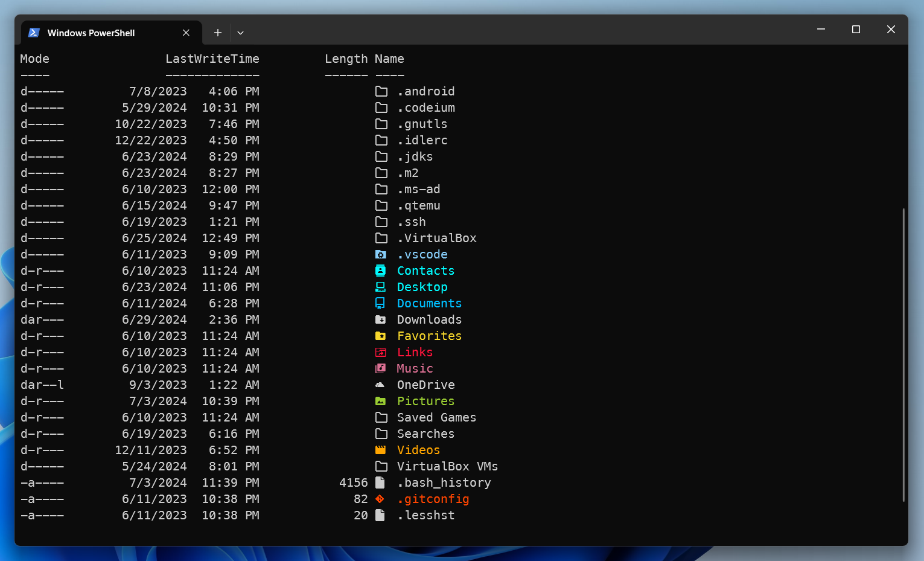Click the 4156 length value

pyautogui.click(x=354, y=482)
